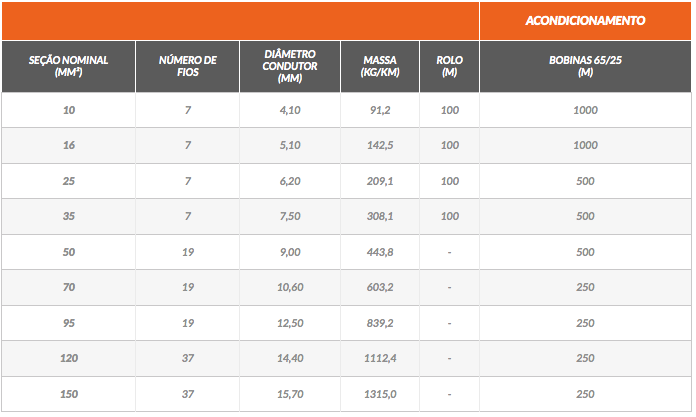The image size is (696, 417).
Task: Select the DIÂMETRO CONDUTOR (MM) header
Action: [x=290, y=67]
